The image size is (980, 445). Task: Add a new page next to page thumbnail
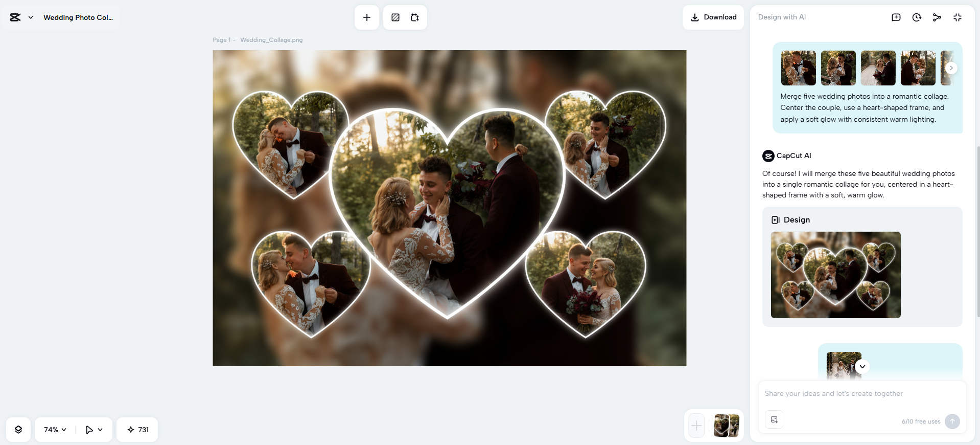(x=696, y=426)
